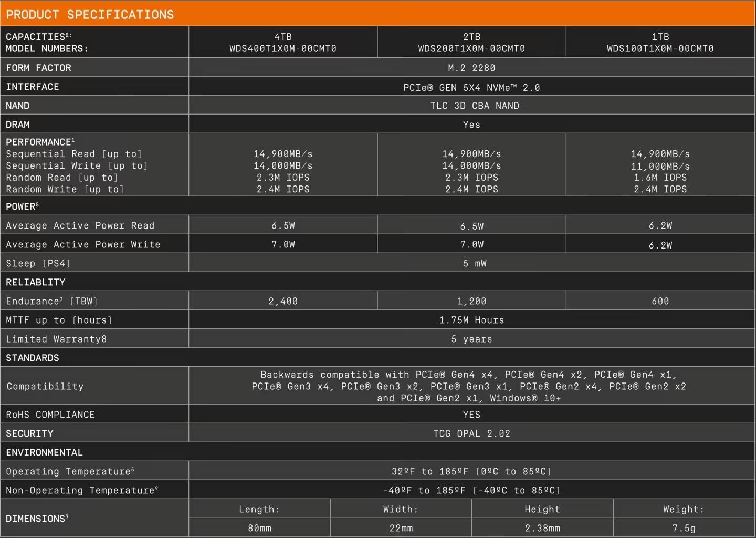Click the 1.75M Hours MTTF value
756x538 pixels.
pyautogui.click(x=471, y=320)
